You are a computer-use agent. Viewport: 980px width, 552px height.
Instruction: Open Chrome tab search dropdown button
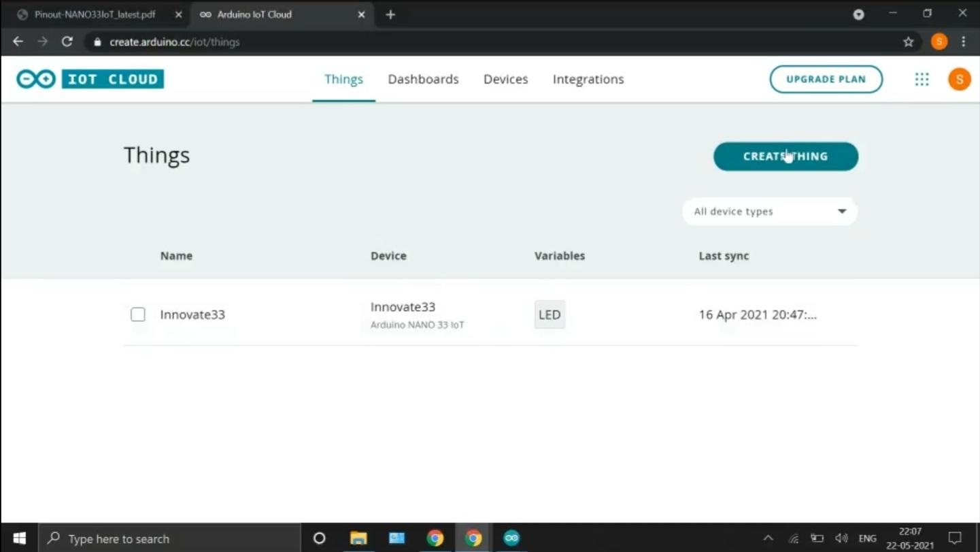859,14
